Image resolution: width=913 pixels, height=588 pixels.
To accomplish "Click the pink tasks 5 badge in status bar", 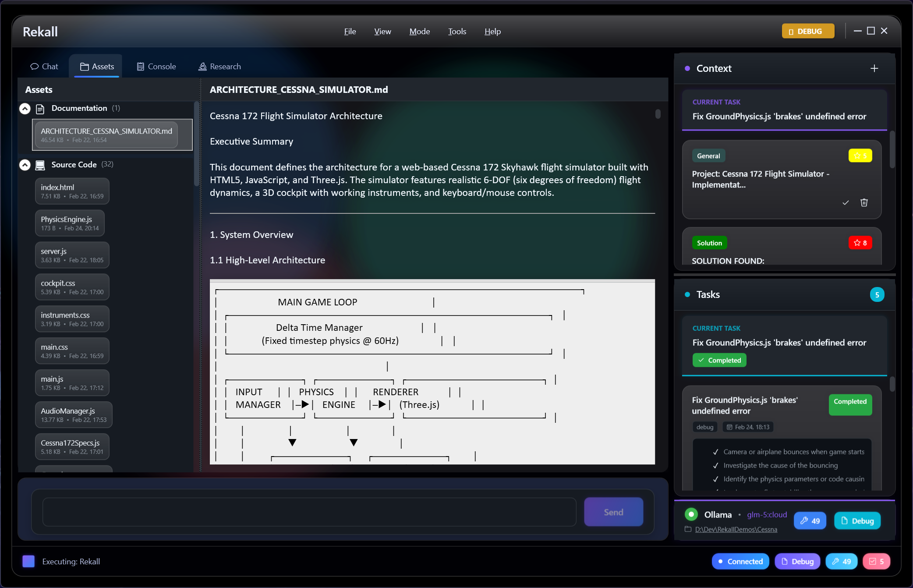I will pyautogui.click(x=876, y=561).
